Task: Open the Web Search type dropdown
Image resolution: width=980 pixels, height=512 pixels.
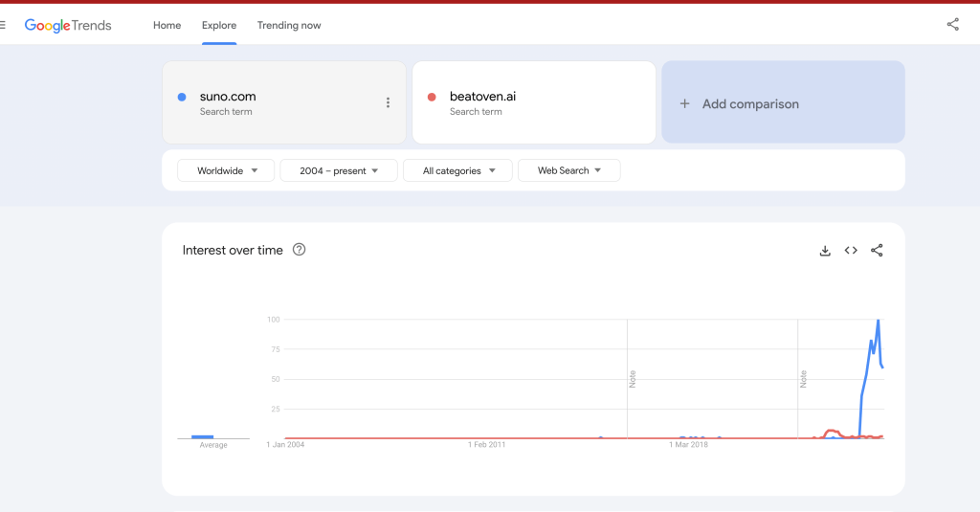Action: point(568,170)
